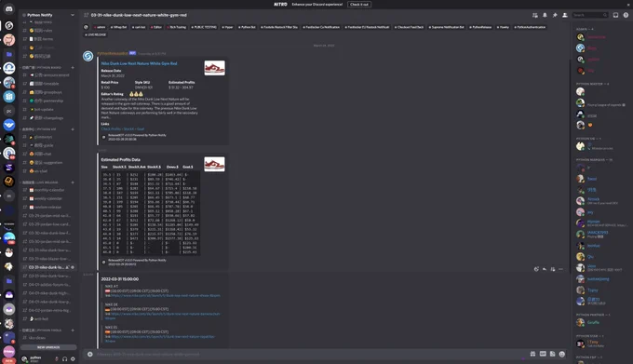Screen dimensions: 633x364
Task: Select the anti-bot channel
Action: 48,318
